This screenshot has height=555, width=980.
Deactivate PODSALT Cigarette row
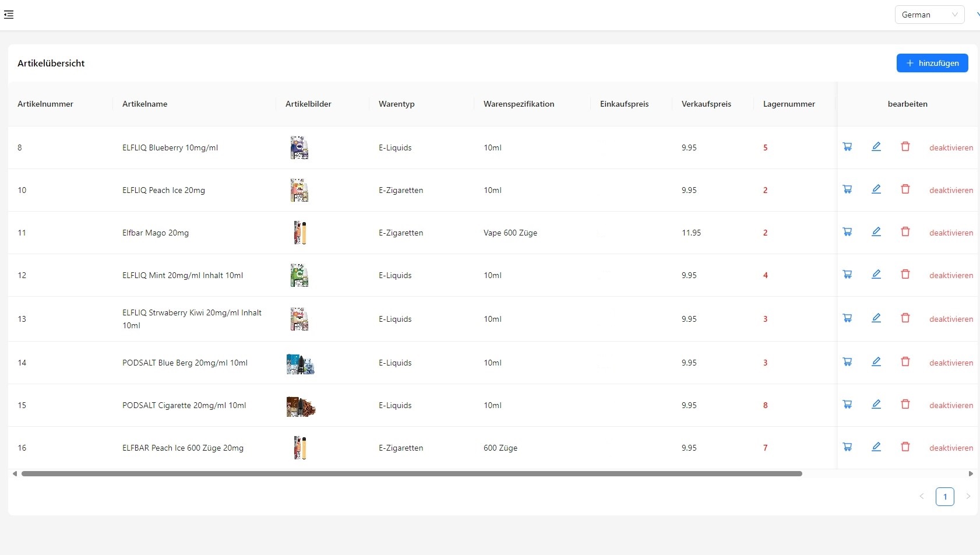click(x=951, y=405)
